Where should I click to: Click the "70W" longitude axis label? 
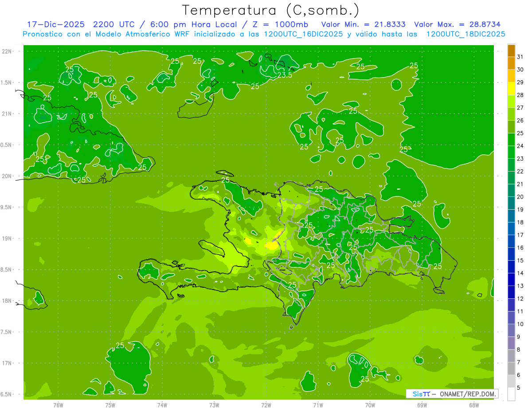point(370,405)
